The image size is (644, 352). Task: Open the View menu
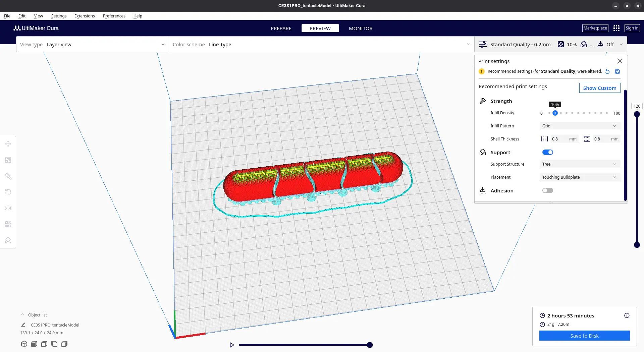point(38,16)
